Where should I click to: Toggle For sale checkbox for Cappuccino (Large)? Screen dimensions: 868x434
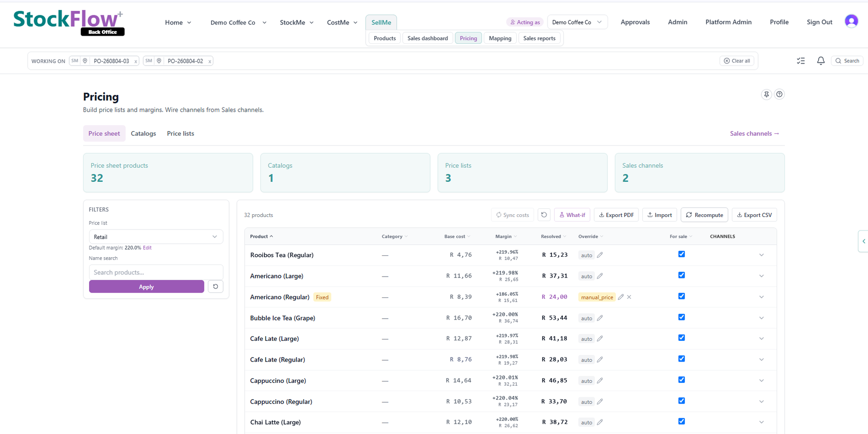[x=682, y=380]
